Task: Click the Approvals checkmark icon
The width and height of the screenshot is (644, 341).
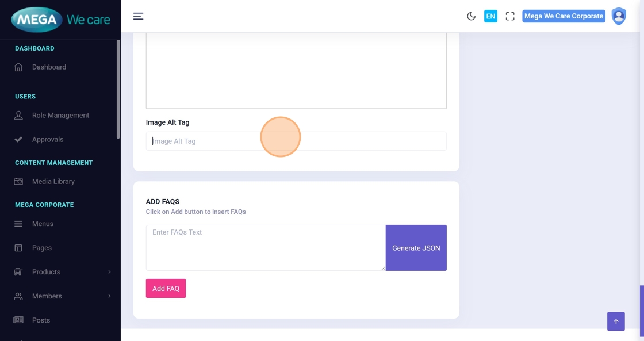Action: coord(18,140)
